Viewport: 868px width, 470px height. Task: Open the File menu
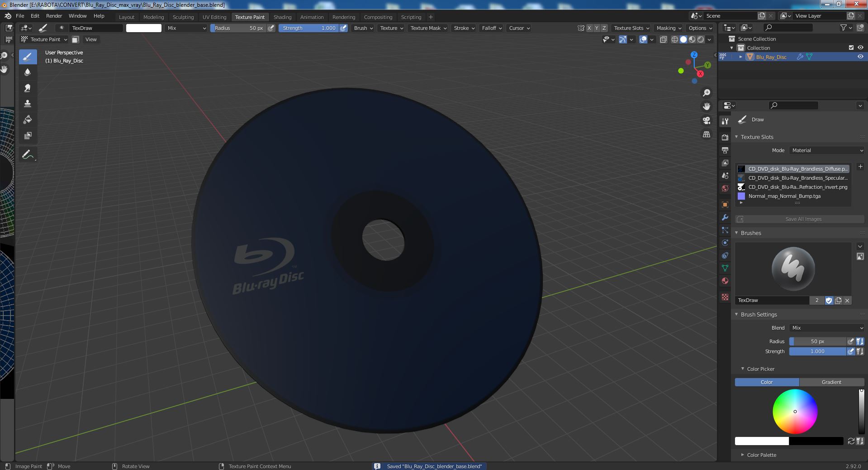coord(20,16)
